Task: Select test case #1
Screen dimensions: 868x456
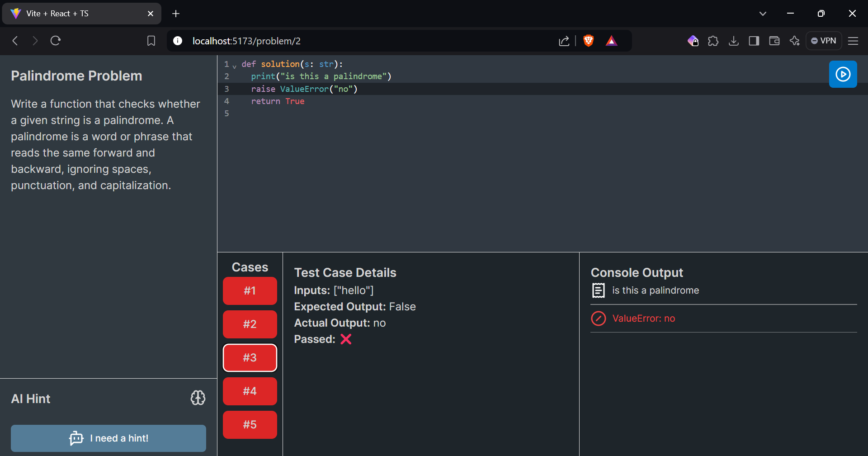Action: [250, 291]
